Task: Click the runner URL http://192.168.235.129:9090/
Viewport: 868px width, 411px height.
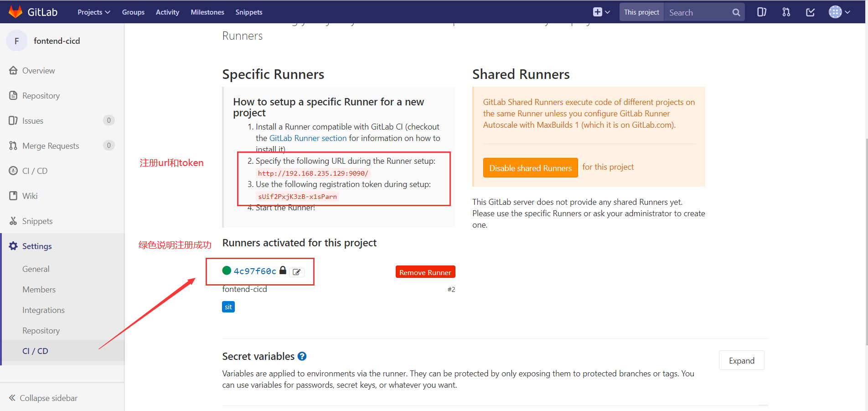Action: point(313,173)
